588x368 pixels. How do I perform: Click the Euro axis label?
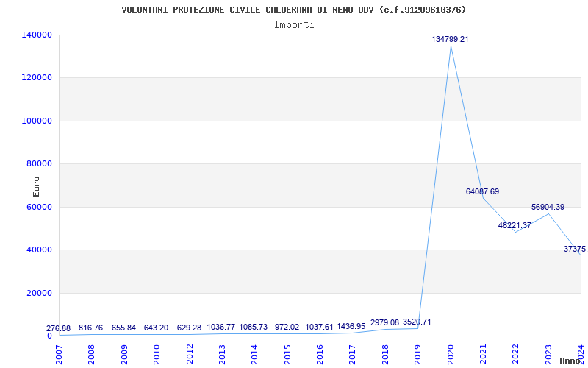pyautogui.click(x=36, y=187)
